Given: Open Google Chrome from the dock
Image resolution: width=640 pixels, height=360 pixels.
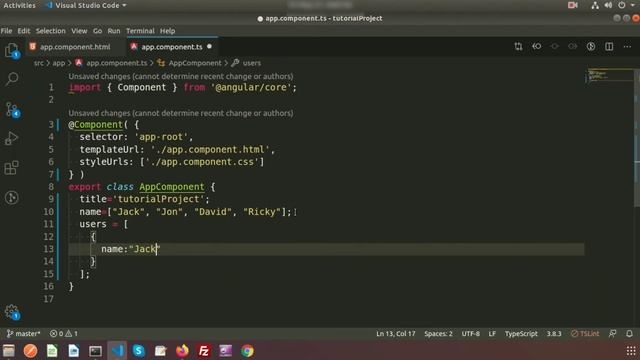Looking at the screenshot, I should point(247,351).
